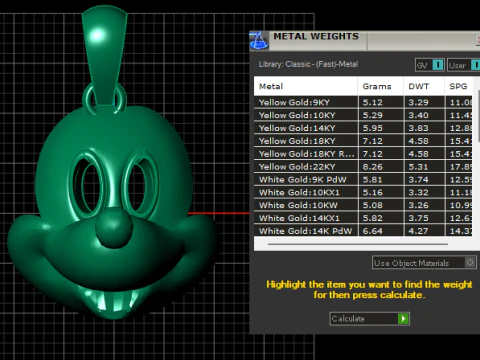Image resolution: width=480 pixels, height=360 pixels.
Task: Select the Yellow Gold:9KY row
Action: (x=363, y=102)
